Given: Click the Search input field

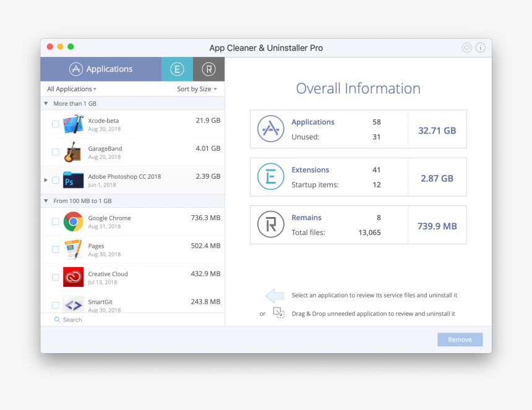Looking at the screenshot, I should pos(132,320).
